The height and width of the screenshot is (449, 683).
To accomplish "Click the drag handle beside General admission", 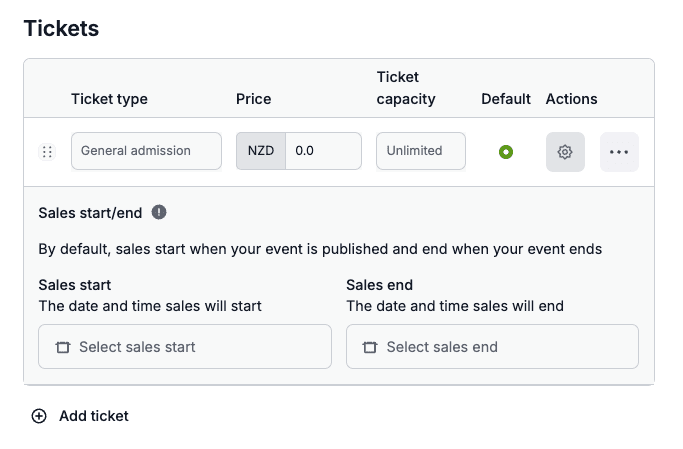I will point(47,152).
